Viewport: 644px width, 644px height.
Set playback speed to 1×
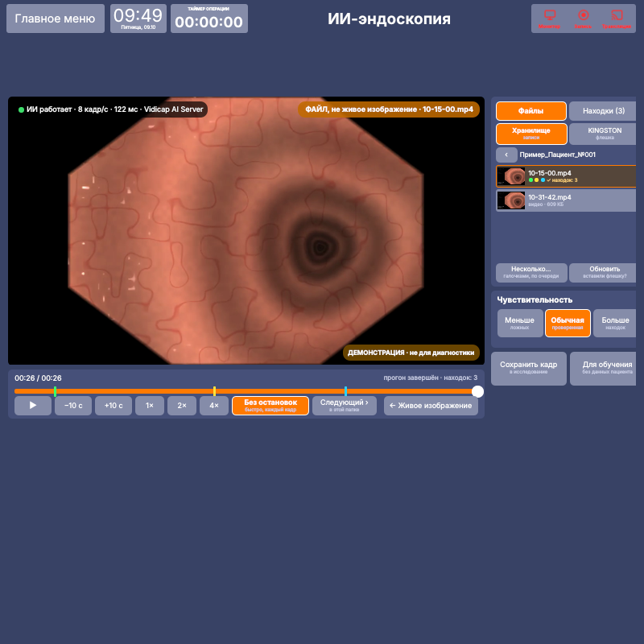tap(150, 406)
